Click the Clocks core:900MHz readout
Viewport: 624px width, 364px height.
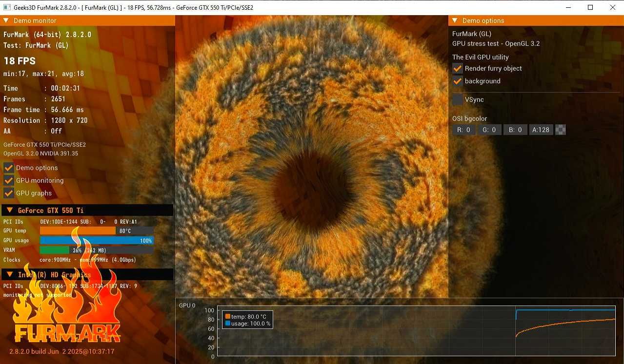(x=88, y=260)
